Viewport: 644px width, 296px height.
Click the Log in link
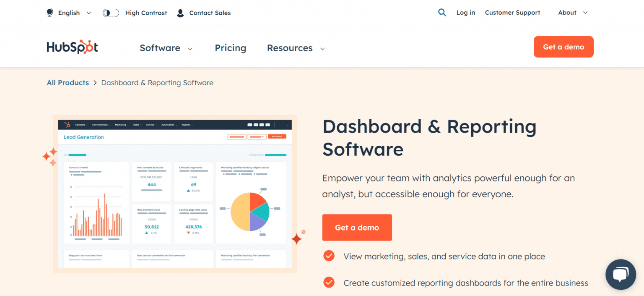[x=465, y=13]
